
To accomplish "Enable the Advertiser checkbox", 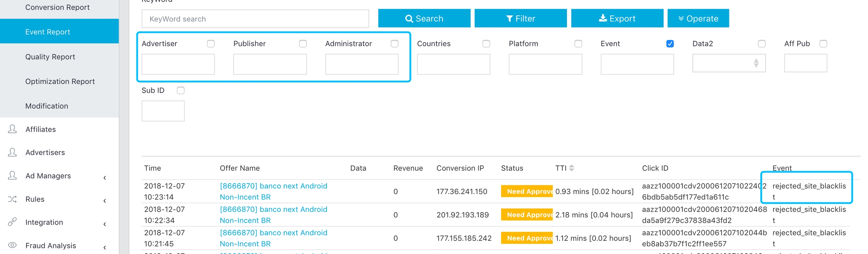I will click(211, 44).
